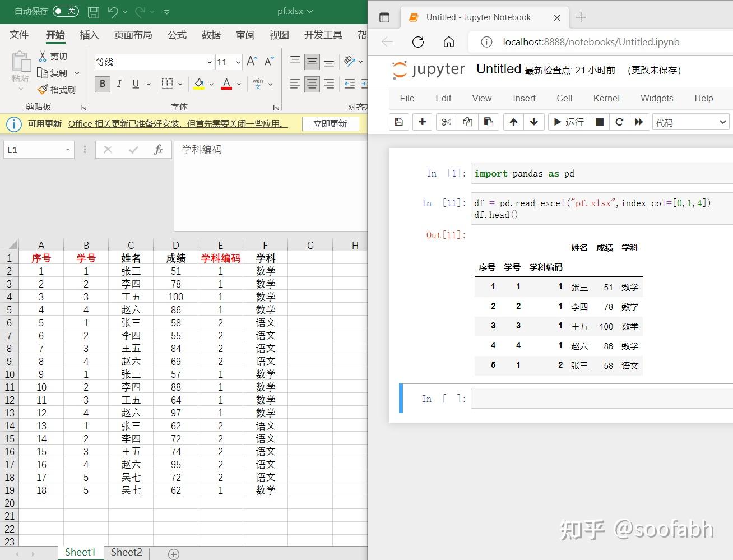Toggle bold formatting on selected cell

(x=102, y=84)
